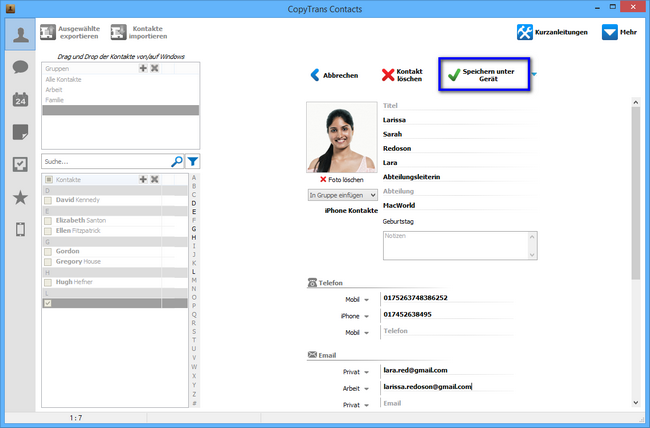Click Kontakt löschen to delete contact

[401, 75]
